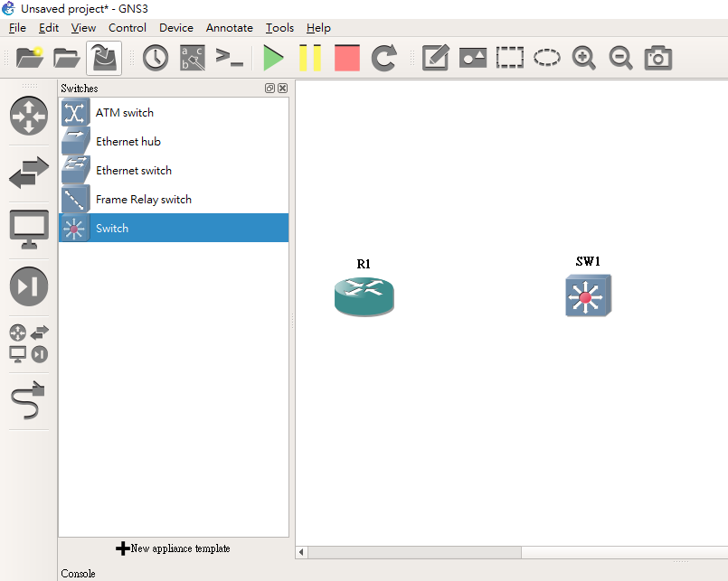Screen dimensions: 728x581
Task: Open console for all devices
Action: click(230, 57)
